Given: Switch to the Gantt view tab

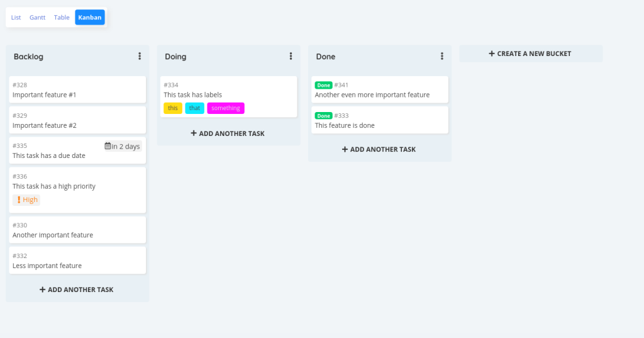Looking at the screenshot, I should [37, 17].
